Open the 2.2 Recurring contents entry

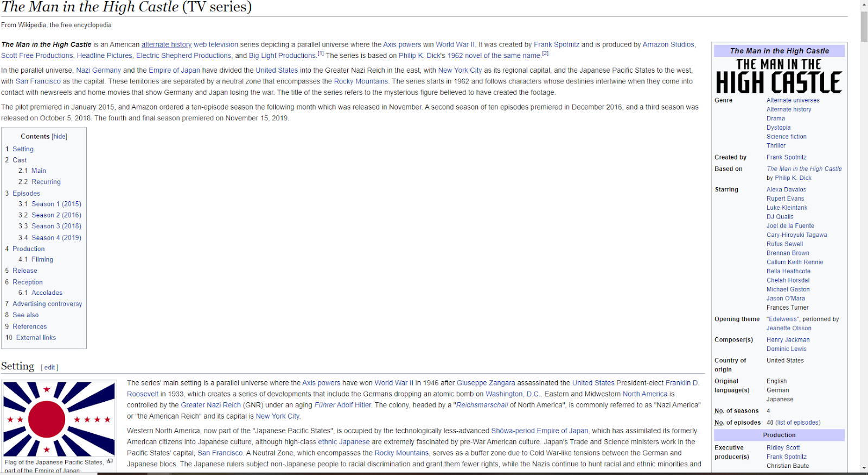(x=46, y=182)
